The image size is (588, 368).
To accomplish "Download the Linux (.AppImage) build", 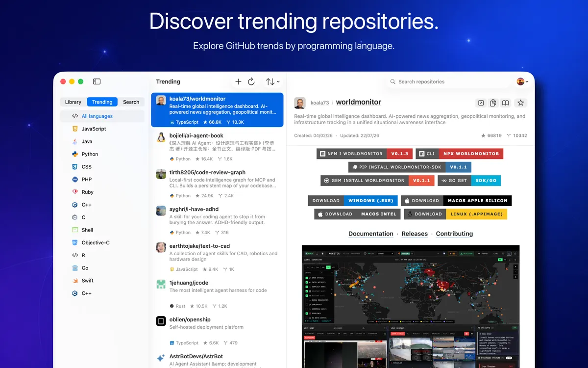I will click(x=455, y=214).
